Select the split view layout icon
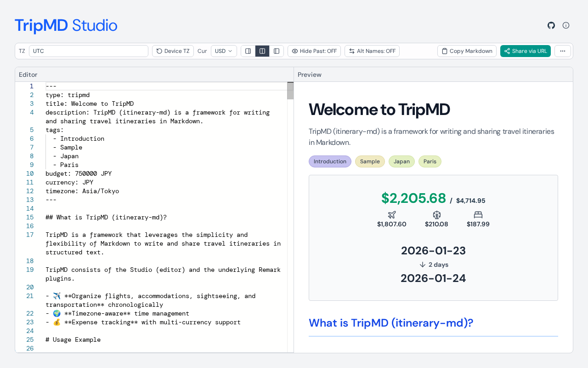This screenshot has width=588, height=368. click(x=262, y=51)
